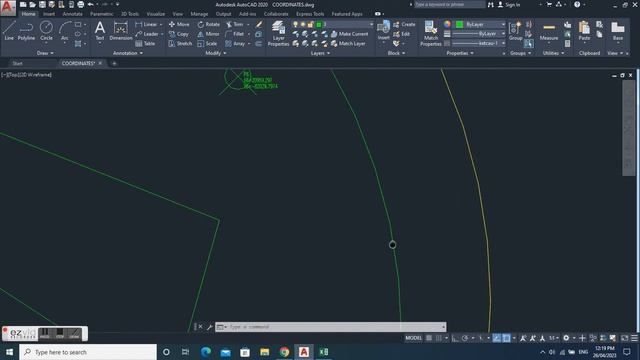Expand the Utilities panel

click(x=553, y=53)
